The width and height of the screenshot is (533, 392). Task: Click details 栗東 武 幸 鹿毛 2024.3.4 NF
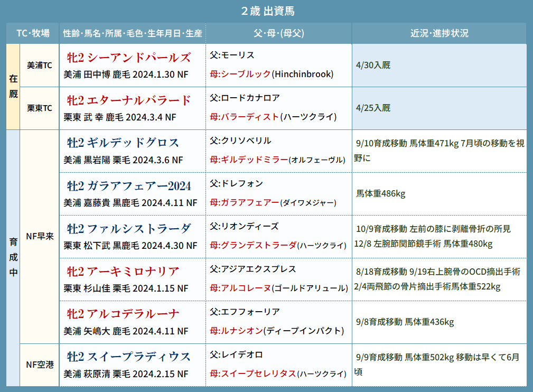(x=120, y=117)
